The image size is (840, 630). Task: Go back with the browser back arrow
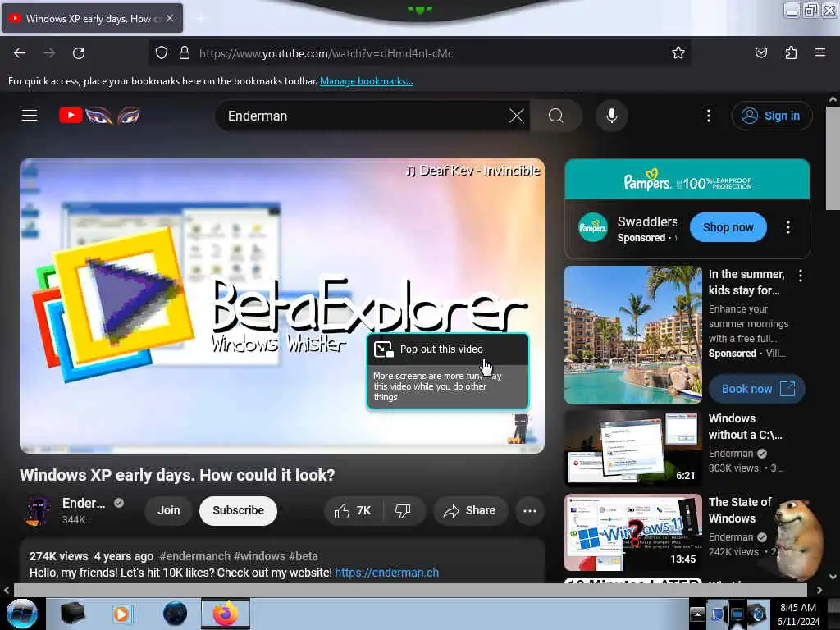[20, 53]
